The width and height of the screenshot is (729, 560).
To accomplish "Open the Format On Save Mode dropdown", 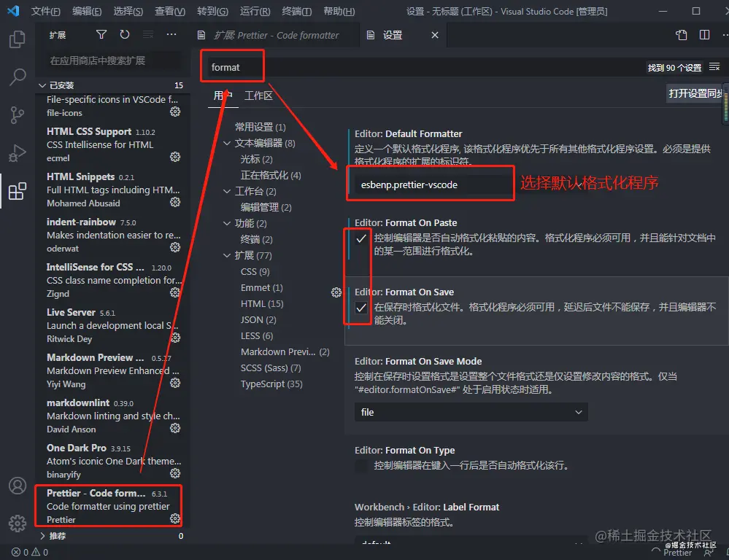I will [x=471, y=412].
